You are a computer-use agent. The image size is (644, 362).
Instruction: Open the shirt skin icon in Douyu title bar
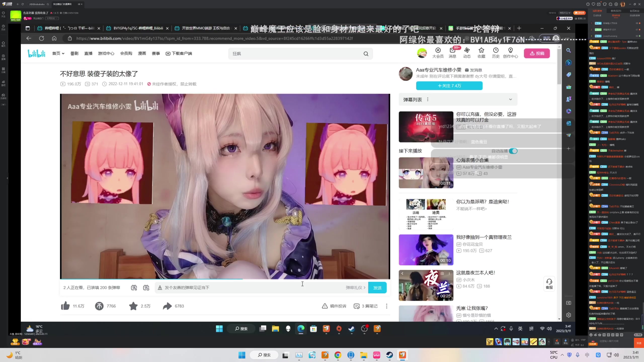pos(605,4)
